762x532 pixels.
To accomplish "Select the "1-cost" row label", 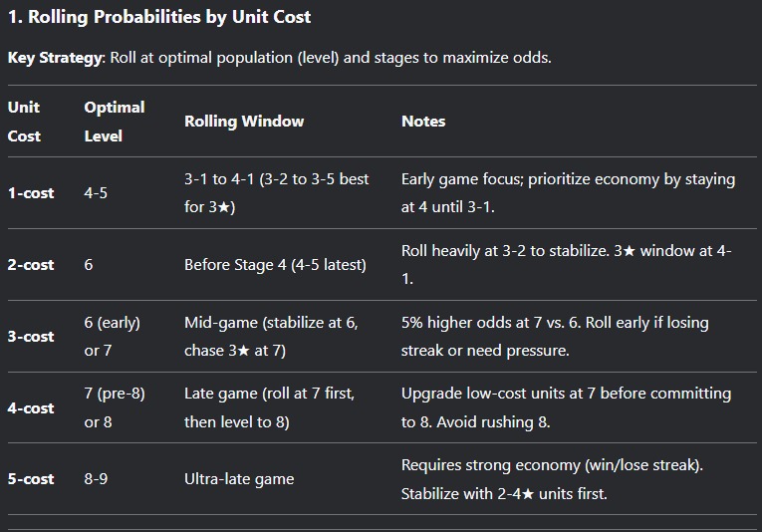I will pos(31,193).
